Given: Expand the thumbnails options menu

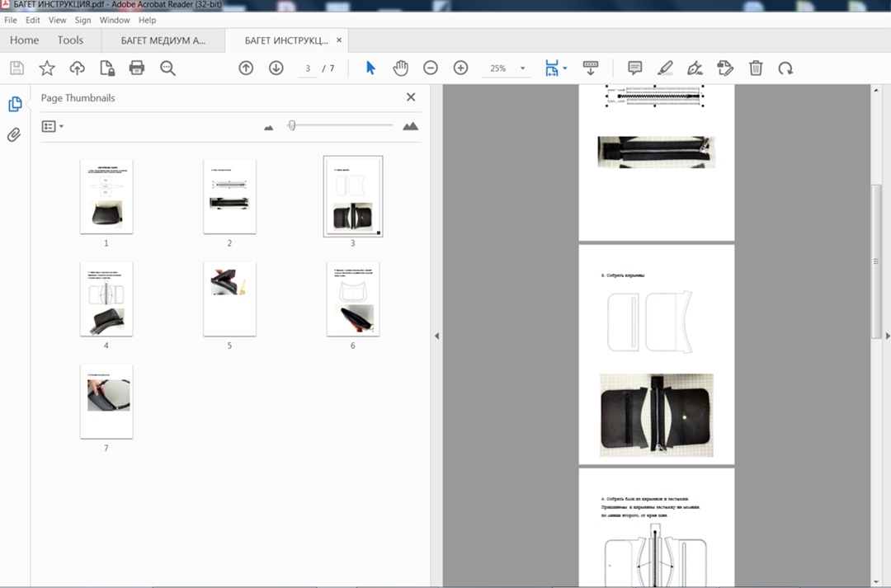Looking at the screenshot, I should tap(53, 126).
